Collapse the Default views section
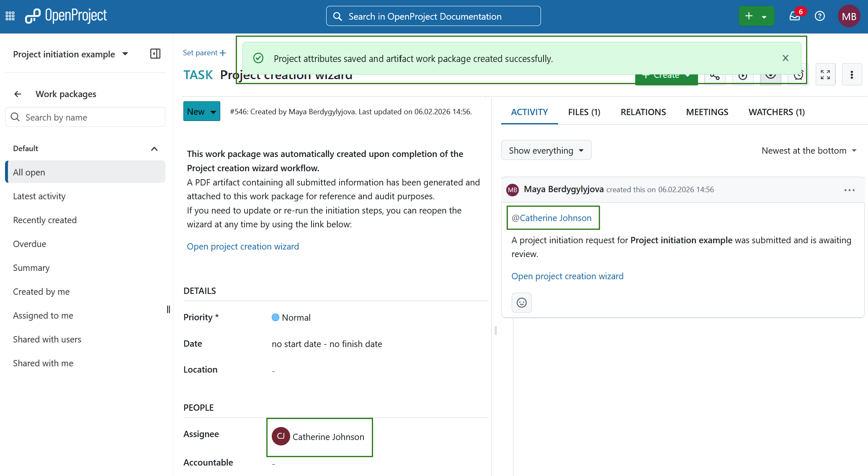 click(154, 149)
